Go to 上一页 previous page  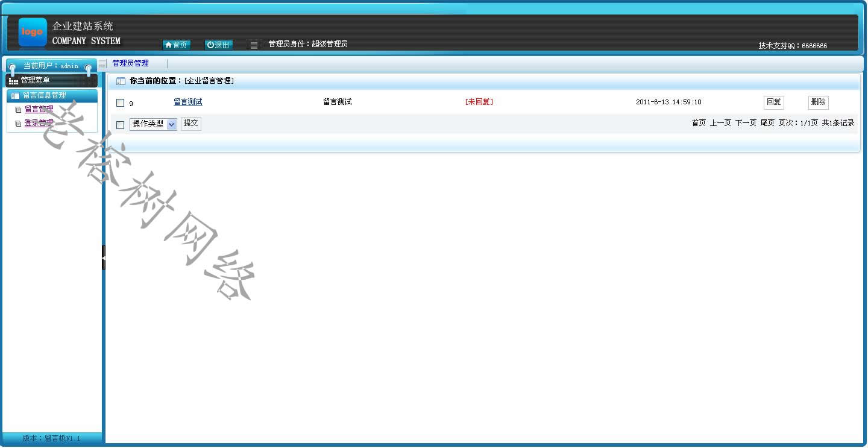coord(720,123)
